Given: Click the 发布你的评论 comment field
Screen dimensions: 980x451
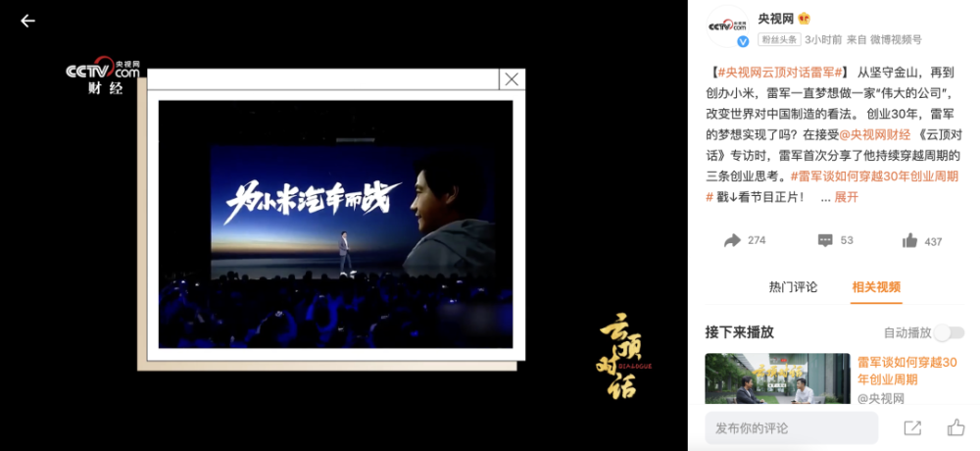Looking at the screenshot, I should [791, 428].
